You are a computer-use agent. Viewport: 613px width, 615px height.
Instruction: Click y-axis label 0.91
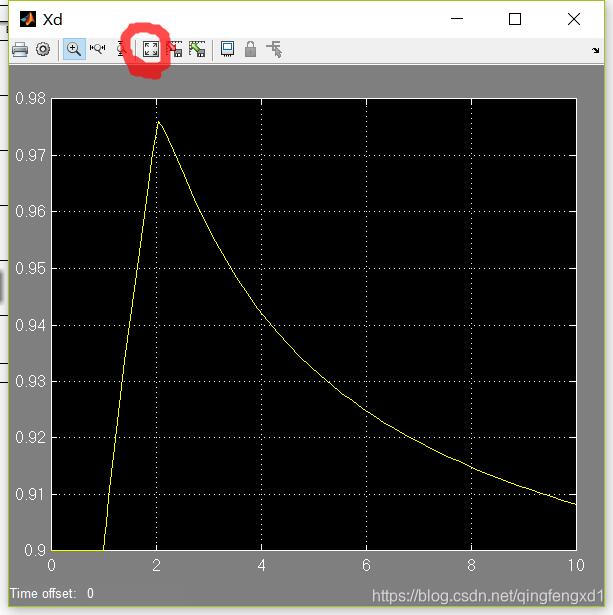pos(31,494)
